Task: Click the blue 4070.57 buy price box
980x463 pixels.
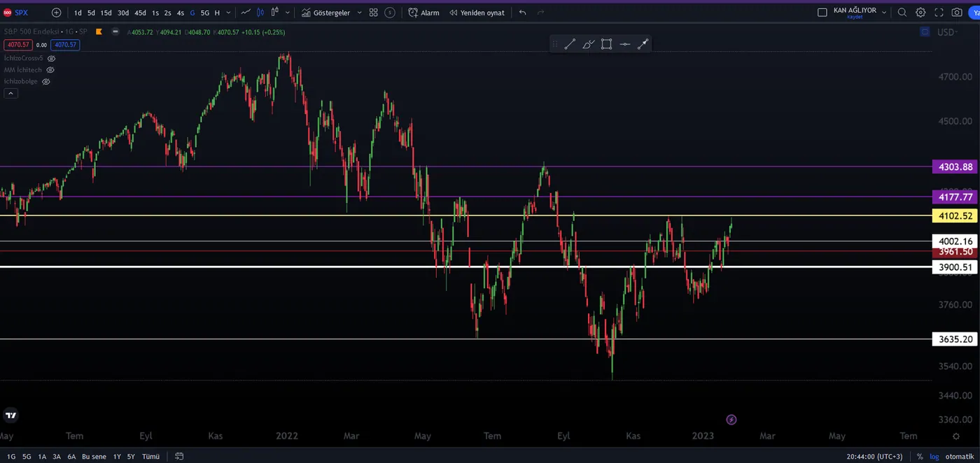Action: (66, 45)
